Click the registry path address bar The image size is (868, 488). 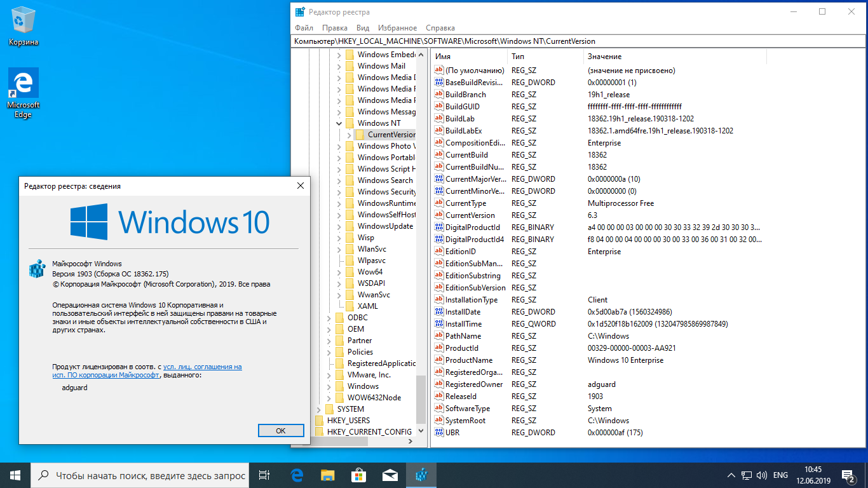(x=578, y=41)
